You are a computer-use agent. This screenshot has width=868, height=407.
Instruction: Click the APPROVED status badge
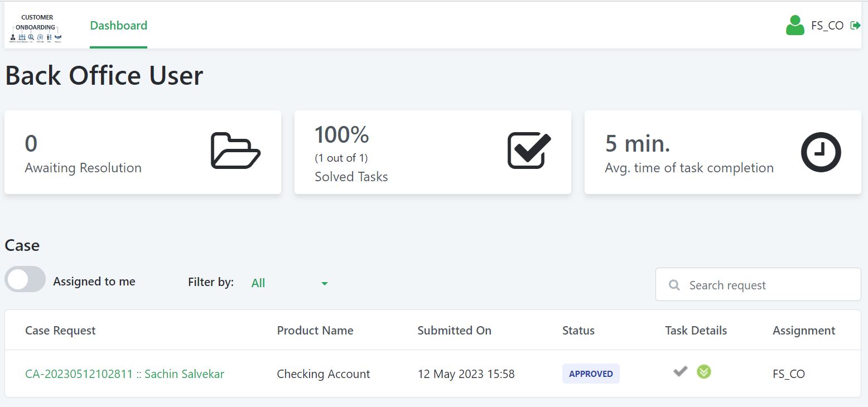591,374
